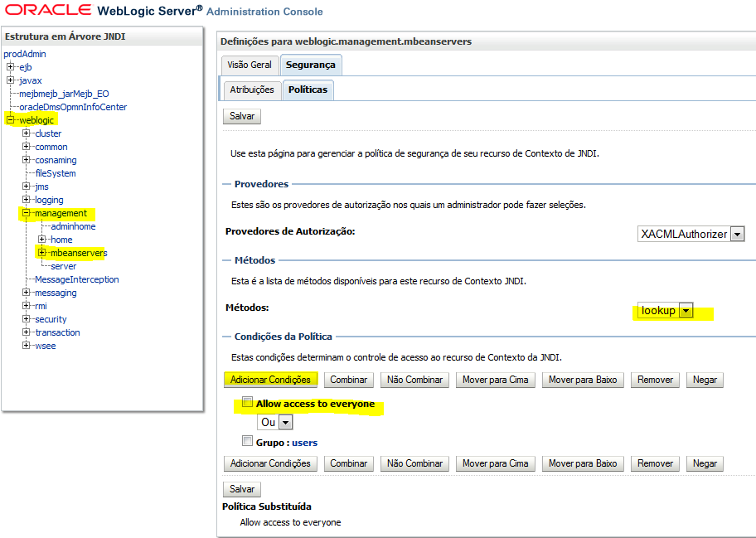Screen dimensions: 756x538
Task: Open the prodAdmin root link
Action: click(x=25, y=54)
